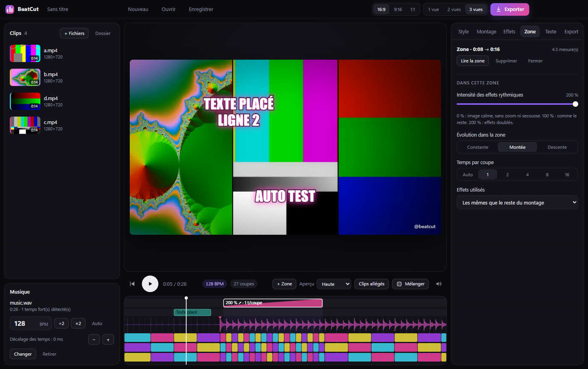Click Supprimer to delete the zone
Viewport: 588px width, 369px height.
[x=506, y=61]
